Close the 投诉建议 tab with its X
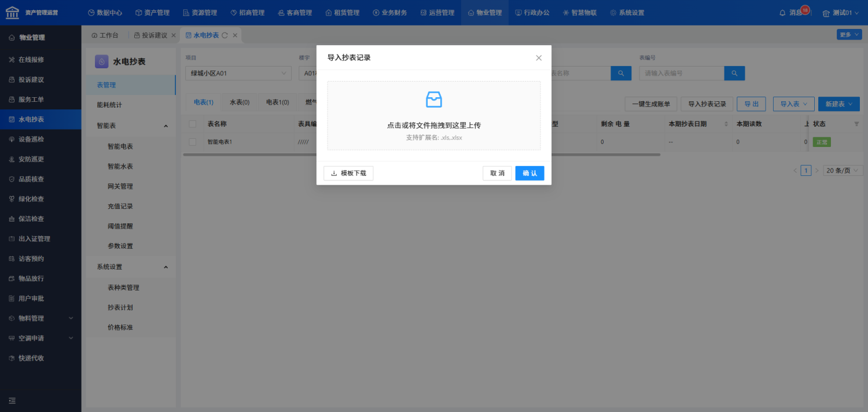868x412 pixels. [174, 35]
